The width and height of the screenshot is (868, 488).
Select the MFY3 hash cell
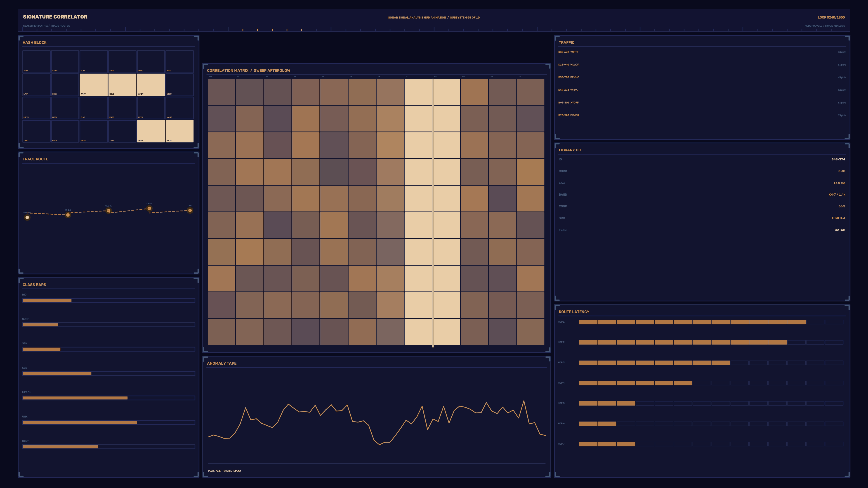click(x=36, y=108)
